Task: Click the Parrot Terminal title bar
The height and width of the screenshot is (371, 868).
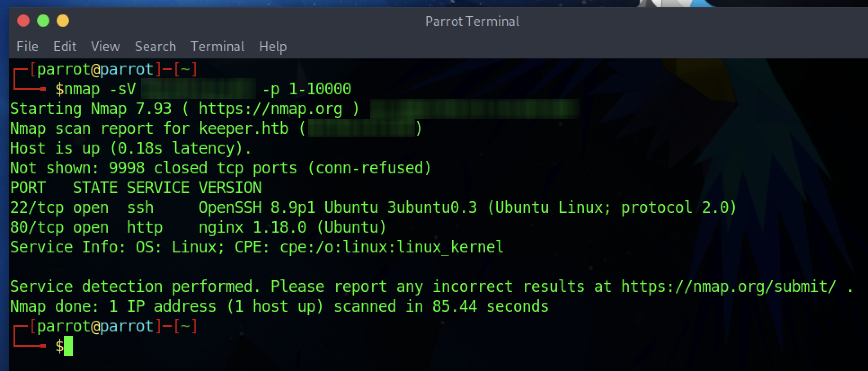Action: pyautogui.click(x=472, y=22)
